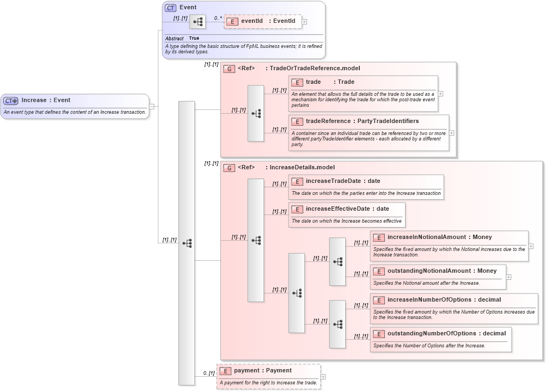This screenshot has width=546, height=392.
Task: Select the E icon of the trade element
Action: 297,82
